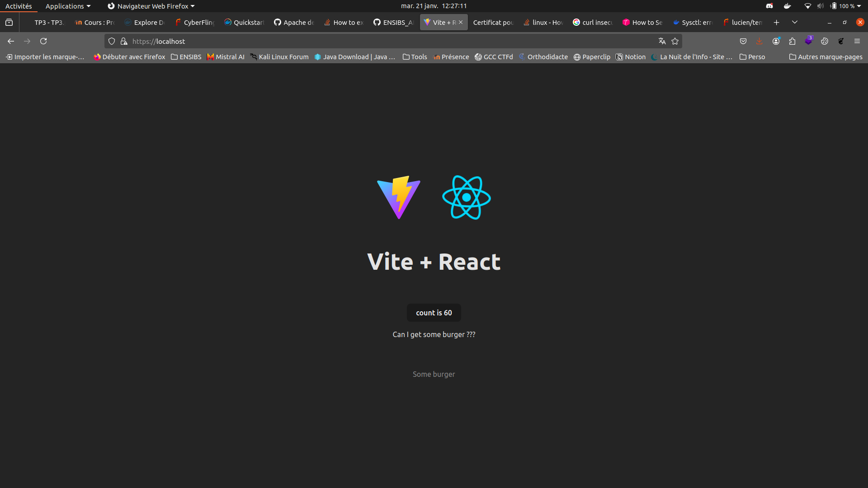
Task: Open the ENSIBS bookmark folder
Action: point(186,57)
